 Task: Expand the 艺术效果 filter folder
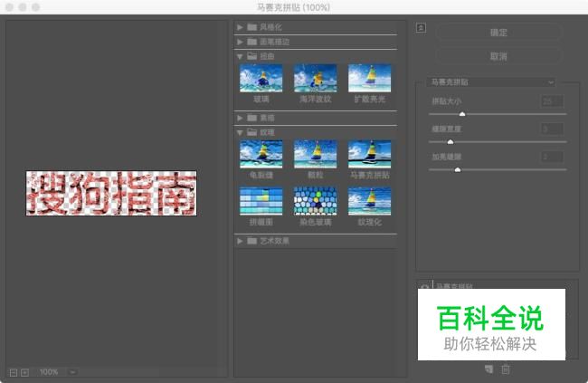click(x=240, y=241)
